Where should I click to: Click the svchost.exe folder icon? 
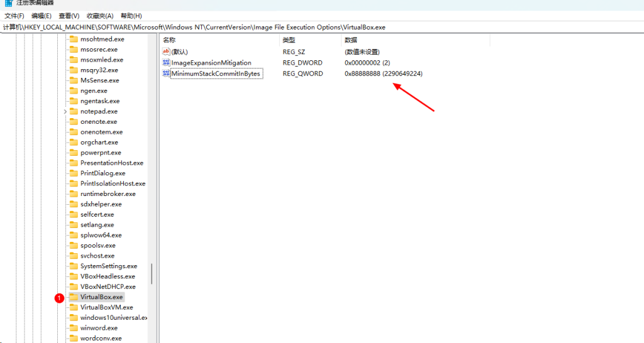click(74, 256)
